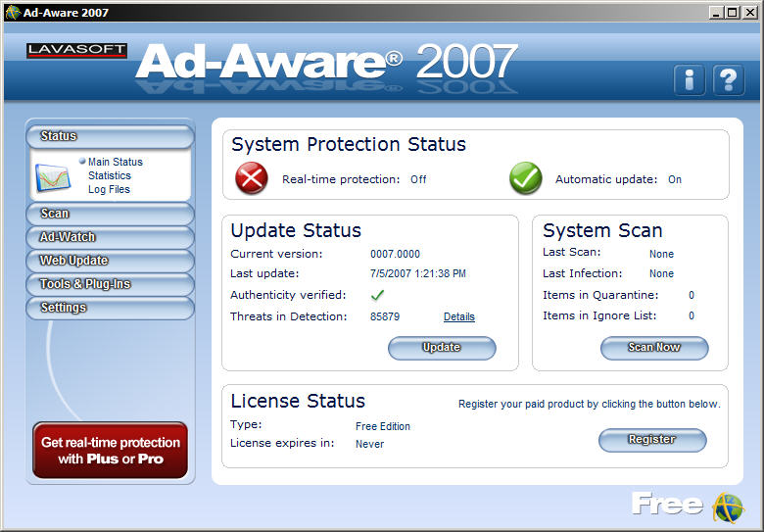Click the 'Free Edition' license type text

coord(383,426)
